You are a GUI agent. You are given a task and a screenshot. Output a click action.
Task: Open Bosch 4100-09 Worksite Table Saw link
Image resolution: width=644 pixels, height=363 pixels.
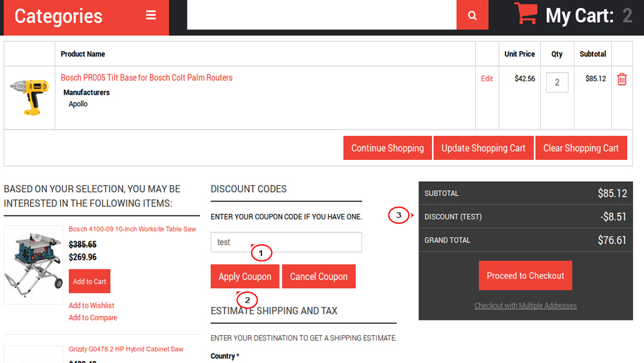point(132,229)
